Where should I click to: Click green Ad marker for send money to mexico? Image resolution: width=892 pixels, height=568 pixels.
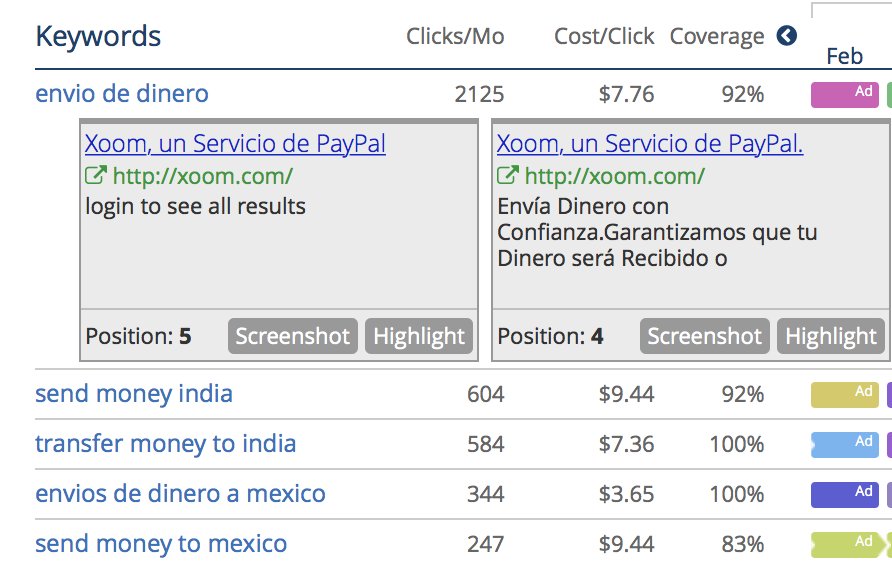point(844,544)
